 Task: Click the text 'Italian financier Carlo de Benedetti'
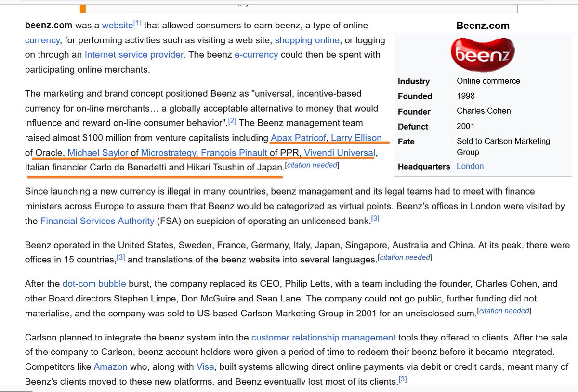pyautogui.click(x=96, y=168)
